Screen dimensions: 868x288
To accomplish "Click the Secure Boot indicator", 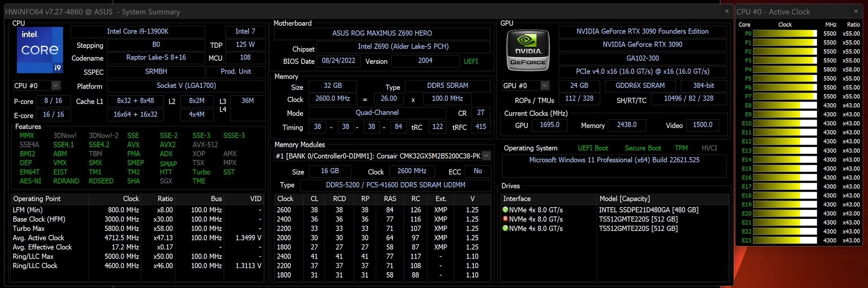I will pos(643,148).
